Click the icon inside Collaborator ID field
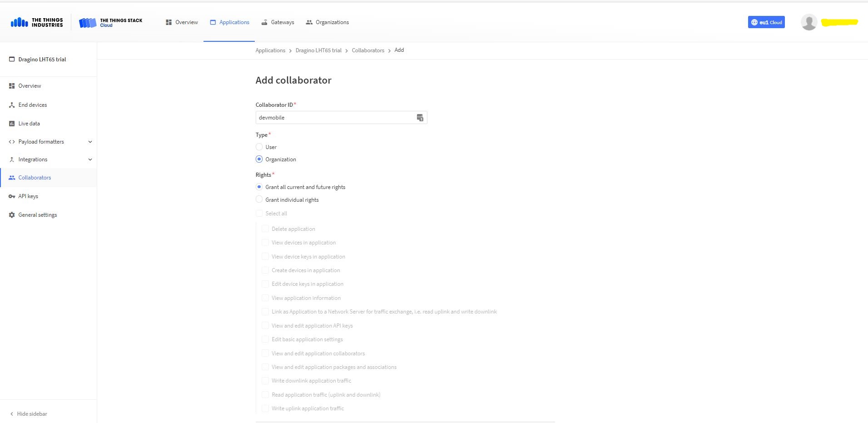The height and width of the screenshot is (423, 868). pos(420,118)
